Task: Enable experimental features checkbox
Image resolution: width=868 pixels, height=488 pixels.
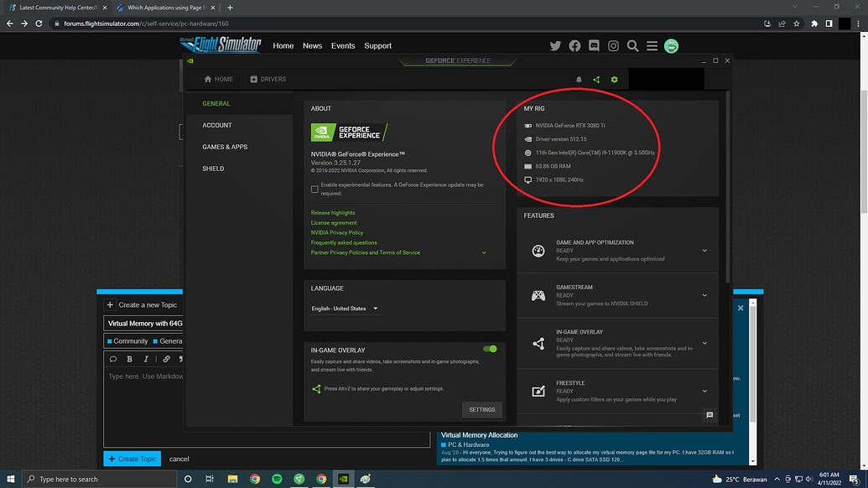Action: pos(314,189)
